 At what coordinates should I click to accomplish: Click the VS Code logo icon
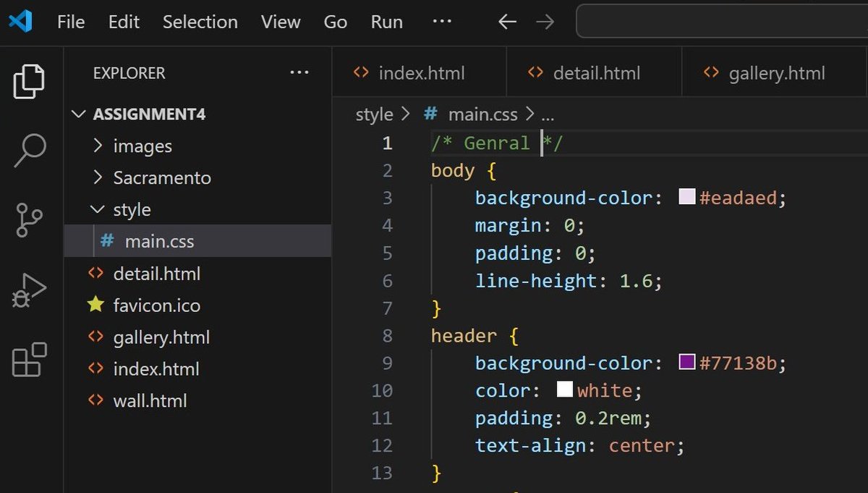click(20, 22)
